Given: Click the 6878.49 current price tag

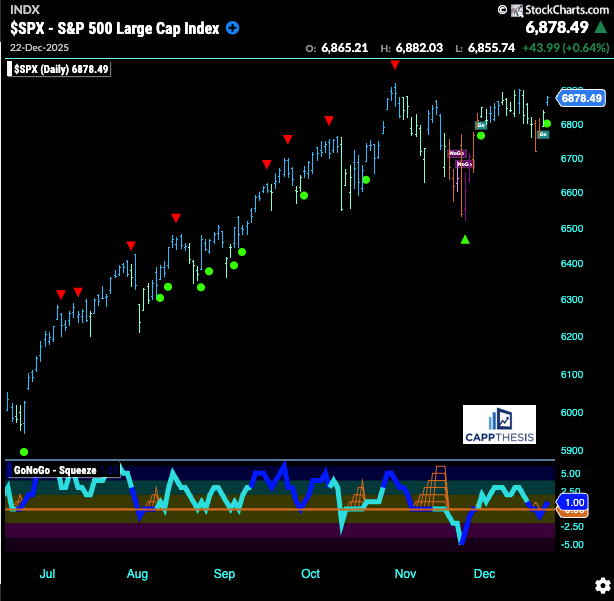Looking at the screenshot, I should [581, 98].
